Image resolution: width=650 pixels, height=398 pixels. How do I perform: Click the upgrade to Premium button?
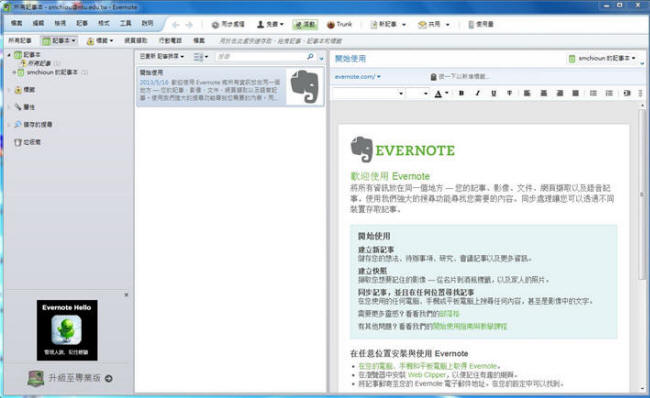click(70, 378)
